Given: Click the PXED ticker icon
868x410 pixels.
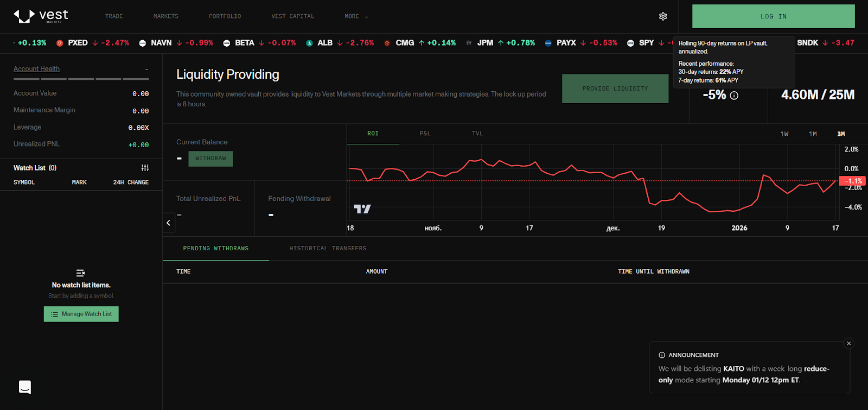Looking at the screenshot, I should 60,43.
